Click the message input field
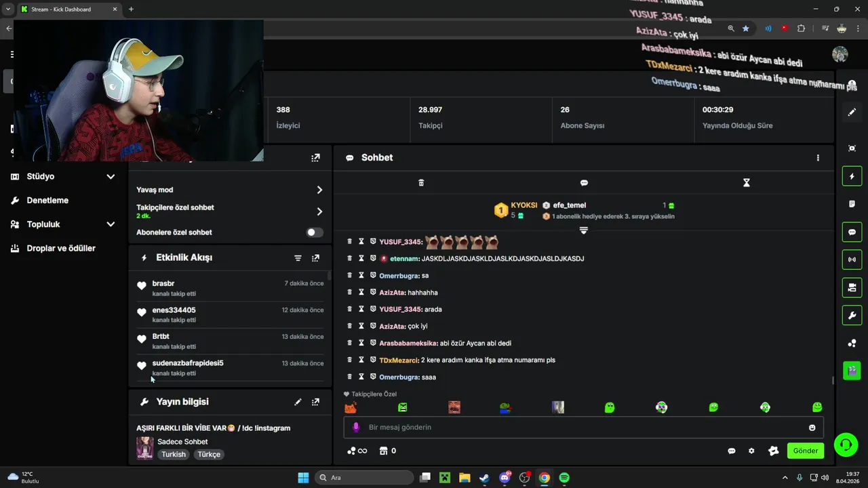 (x=583, y=428)
